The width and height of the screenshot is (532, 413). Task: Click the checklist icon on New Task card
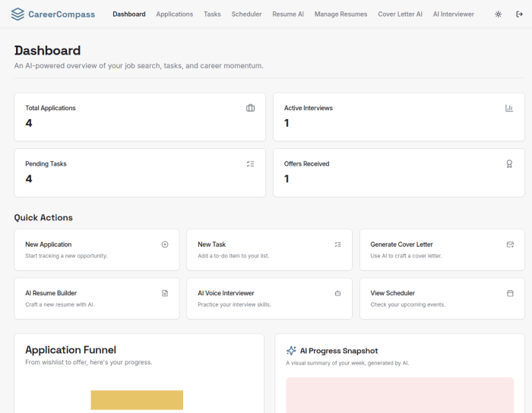[337, 244]
